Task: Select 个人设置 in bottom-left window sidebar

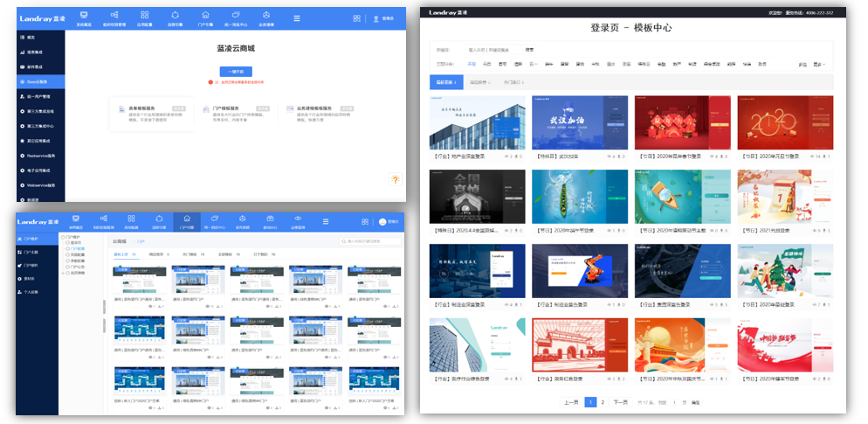Action: (x=37, y=292)
